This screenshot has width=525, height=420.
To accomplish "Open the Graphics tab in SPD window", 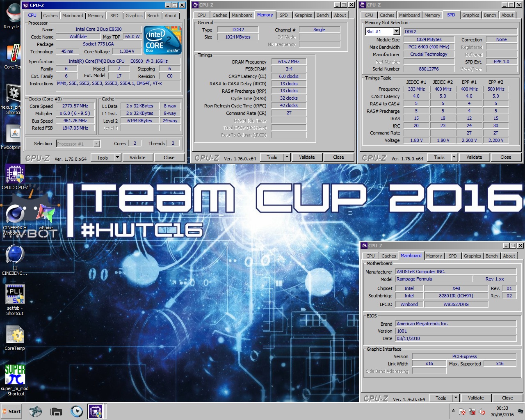I will pos(471,15).
